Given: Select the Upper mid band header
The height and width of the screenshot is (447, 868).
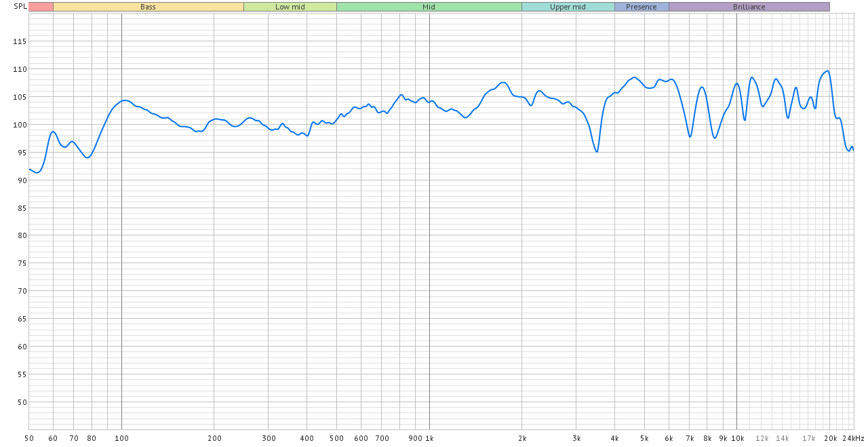Looking at the screenshot, I should (x=568, y=7).
